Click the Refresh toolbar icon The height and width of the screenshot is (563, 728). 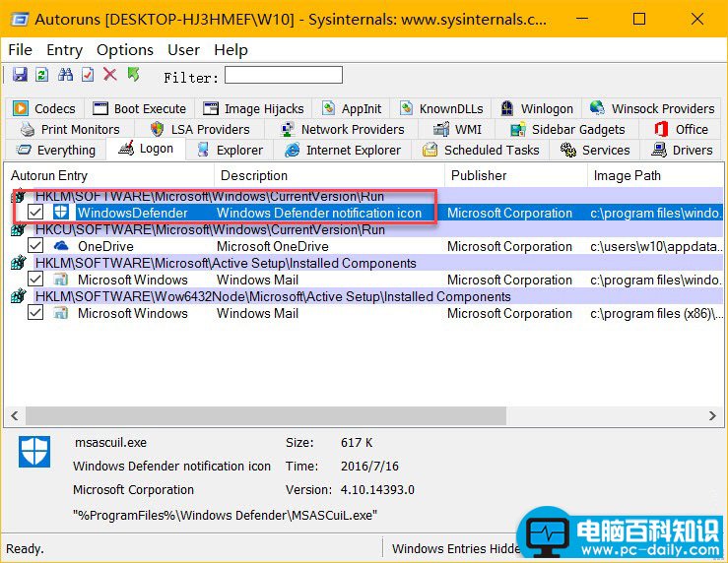click(x=42, y=75)
